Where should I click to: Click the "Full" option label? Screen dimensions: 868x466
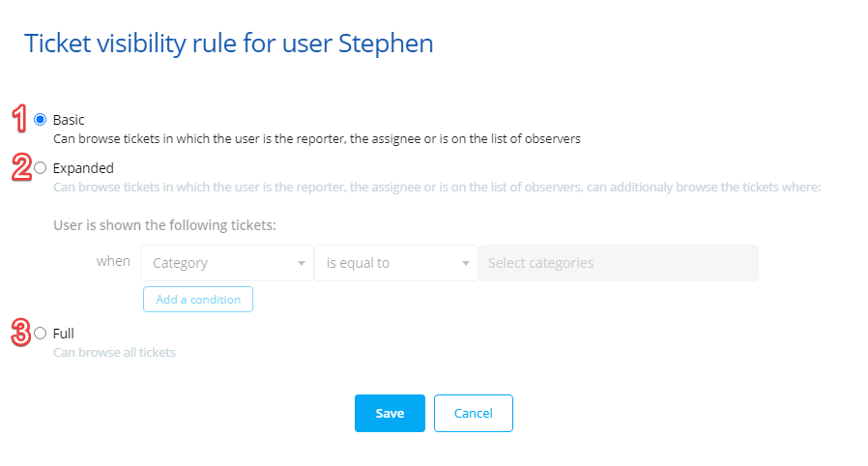pos(64,334)
